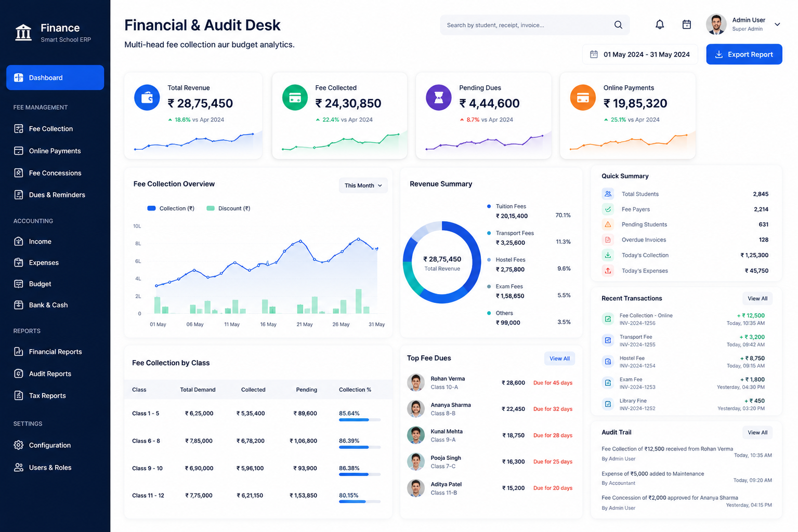Click the Total Revenue wallet icon
The width and height of the screenshot is (798, 532).
click(147, 97)
